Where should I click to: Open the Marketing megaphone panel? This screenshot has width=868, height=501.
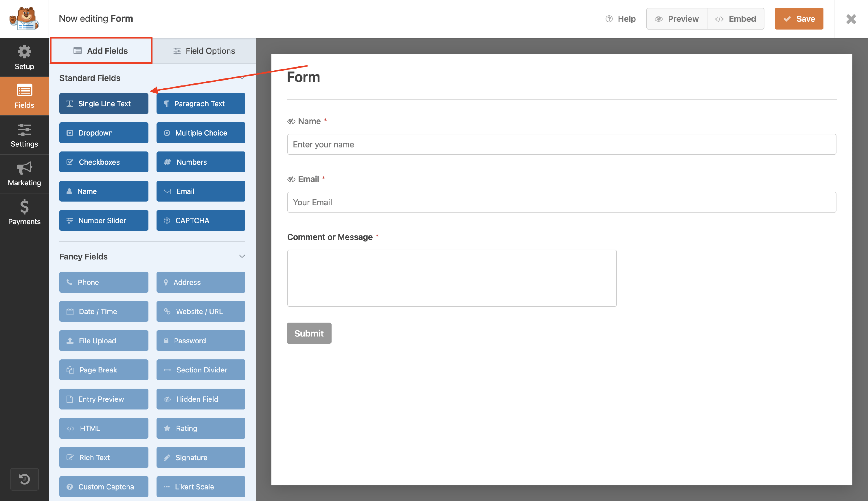point(24,173)
